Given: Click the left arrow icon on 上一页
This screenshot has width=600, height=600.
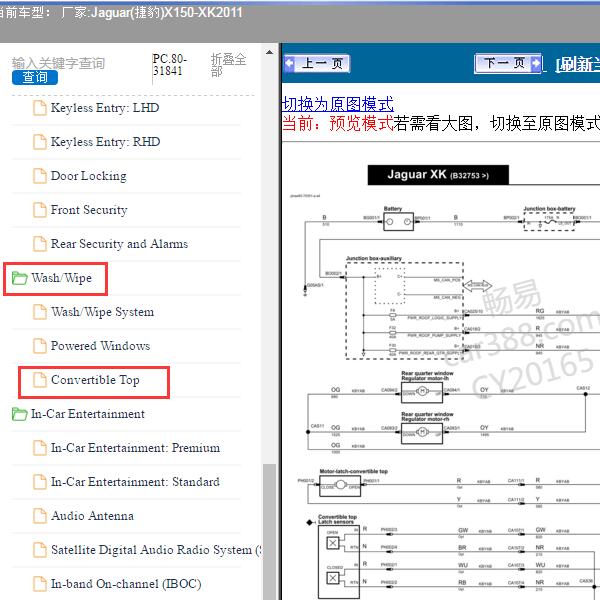Looking at the screenshot, I should pyautogui.click(x=290, y=63).
